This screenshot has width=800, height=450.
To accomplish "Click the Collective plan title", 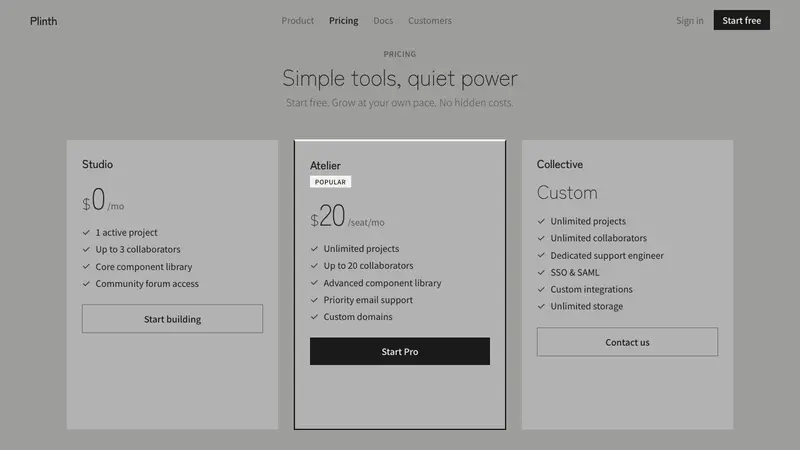I will click(x=560, y=164).
